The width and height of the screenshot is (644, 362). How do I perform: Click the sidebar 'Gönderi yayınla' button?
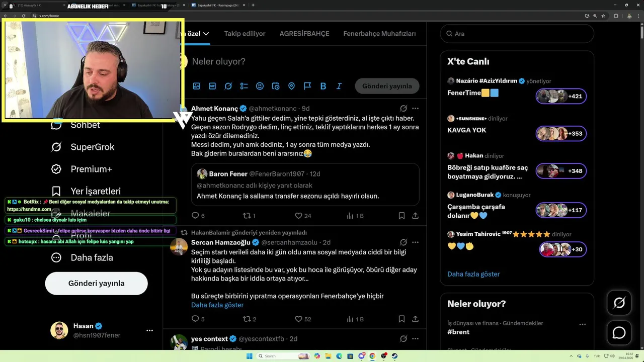click(x=96, y=283)
